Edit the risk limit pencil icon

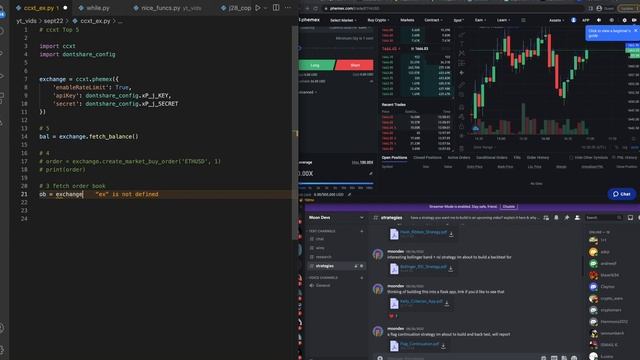coord(349,195)
